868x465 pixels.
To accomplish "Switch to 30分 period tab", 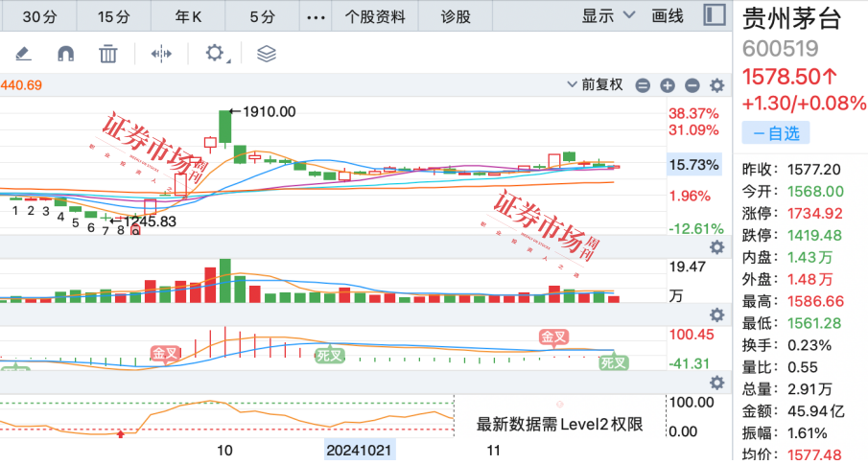I will point(39,16).
